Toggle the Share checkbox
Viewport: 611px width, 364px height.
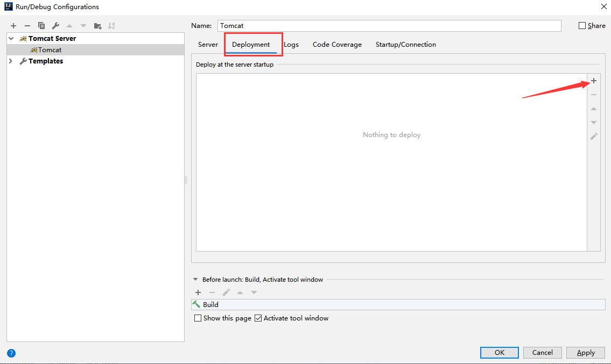pos(582,26)
